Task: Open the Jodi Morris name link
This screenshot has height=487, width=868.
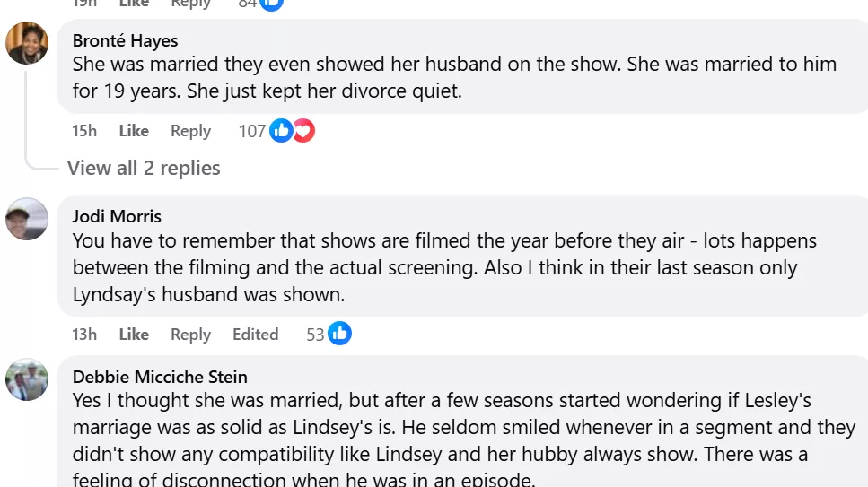Action: click(x=117, y=216)
